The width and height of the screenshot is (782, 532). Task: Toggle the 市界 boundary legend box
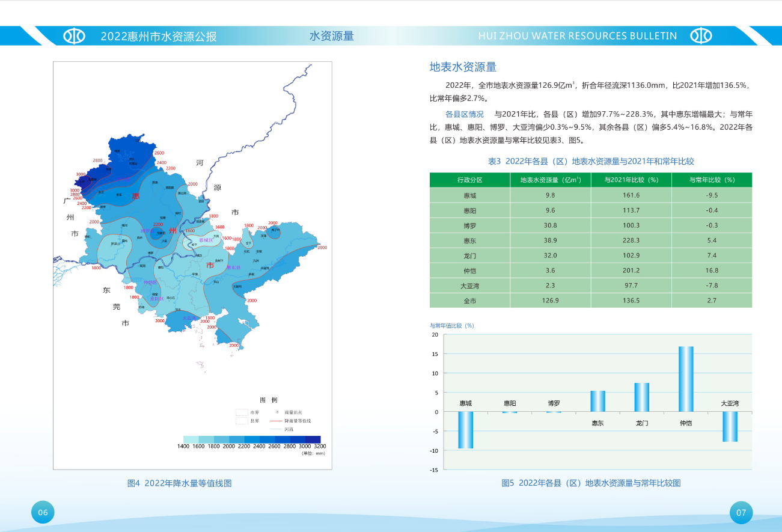coord(242,412)
